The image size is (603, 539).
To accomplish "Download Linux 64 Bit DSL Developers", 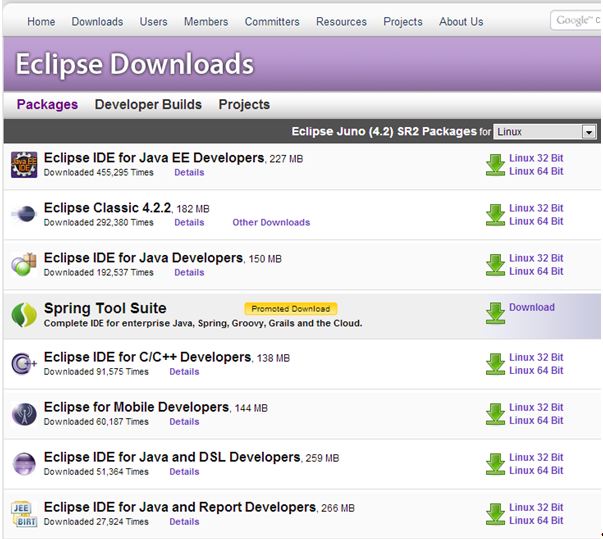I will tap(536, 470).
